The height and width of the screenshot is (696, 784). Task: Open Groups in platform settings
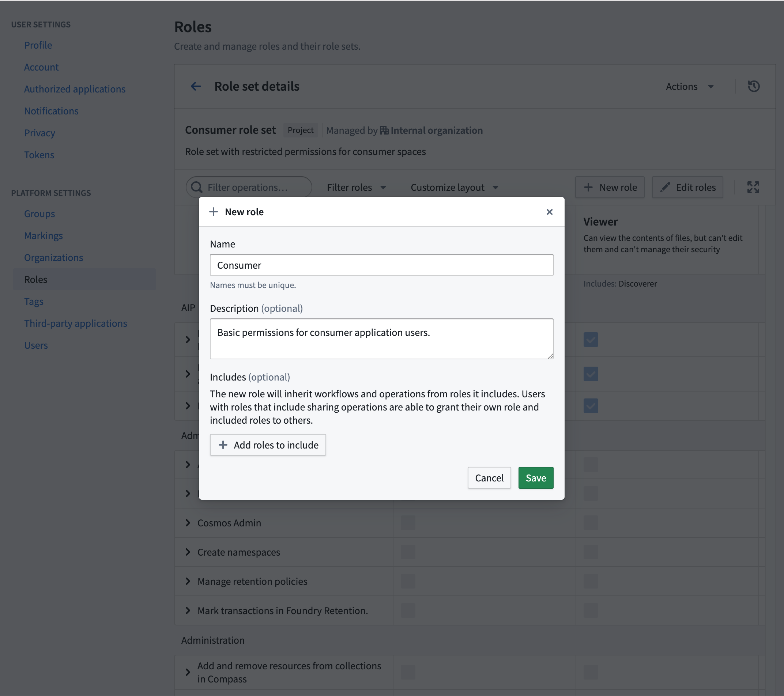coord(39,213)
